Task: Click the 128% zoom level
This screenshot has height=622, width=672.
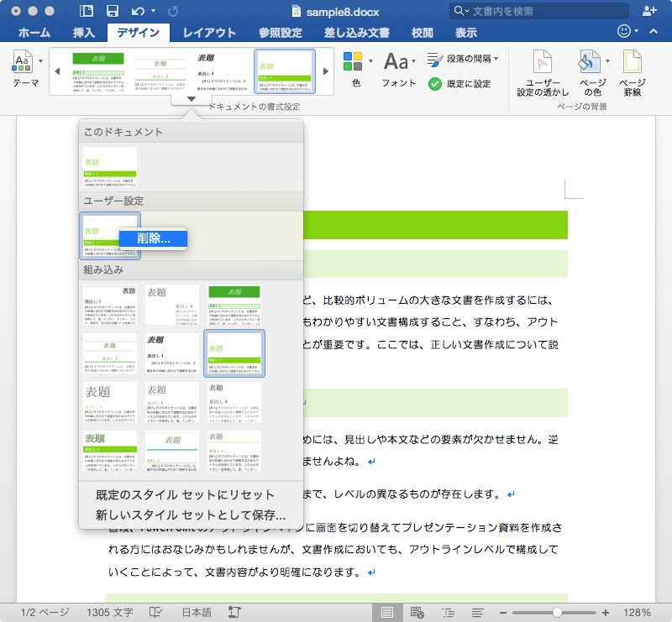Action: pos(637,613)
